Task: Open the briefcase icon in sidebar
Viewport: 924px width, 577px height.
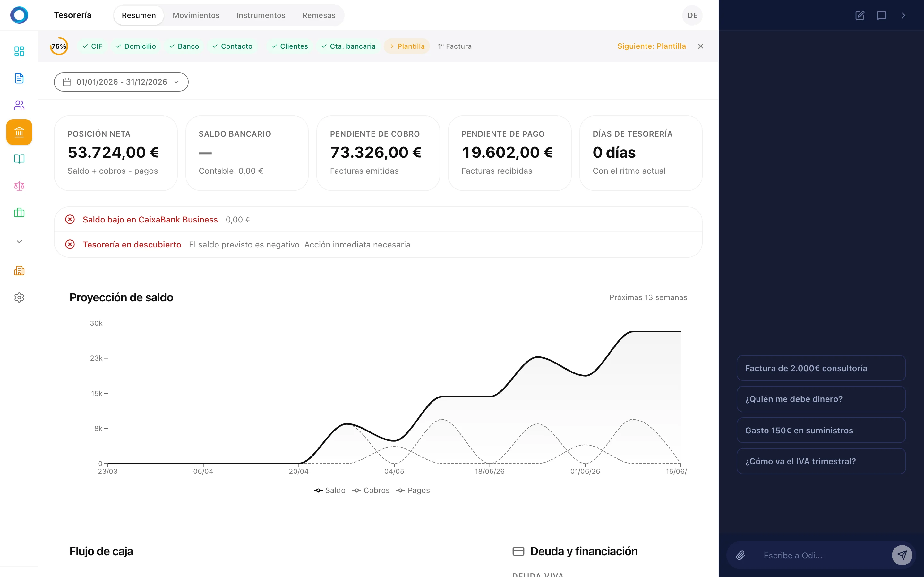Action: 19,213
